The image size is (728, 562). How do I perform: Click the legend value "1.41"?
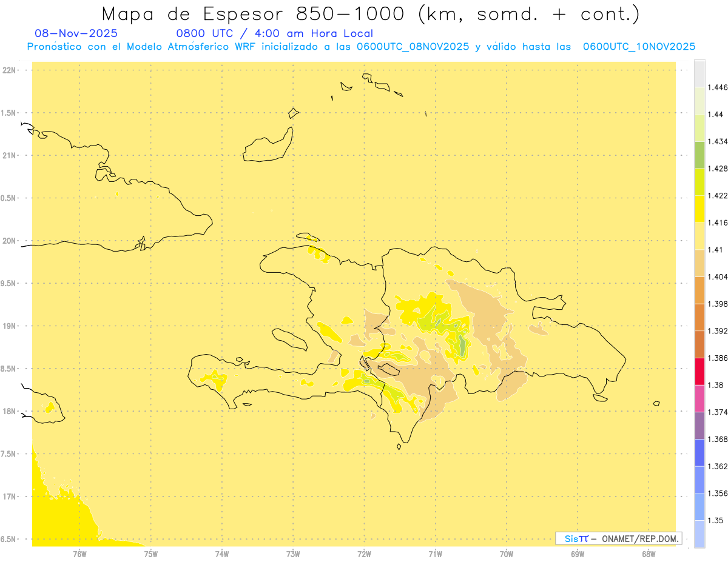[716, 250]
